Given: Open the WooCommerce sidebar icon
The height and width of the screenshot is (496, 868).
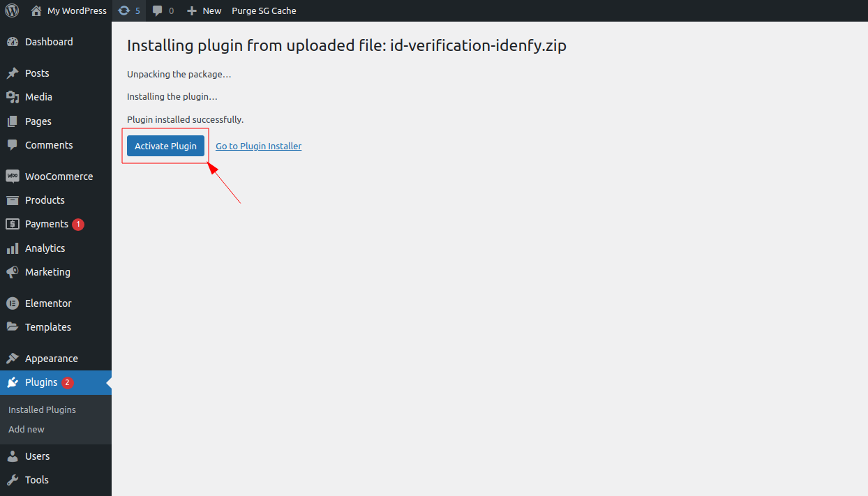Looking at the screenshot, I should click(13, 176).
